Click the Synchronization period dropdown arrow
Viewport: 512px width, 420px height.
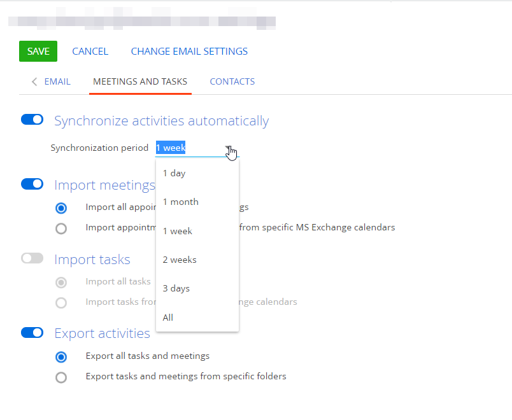click(x=228, y=148)
